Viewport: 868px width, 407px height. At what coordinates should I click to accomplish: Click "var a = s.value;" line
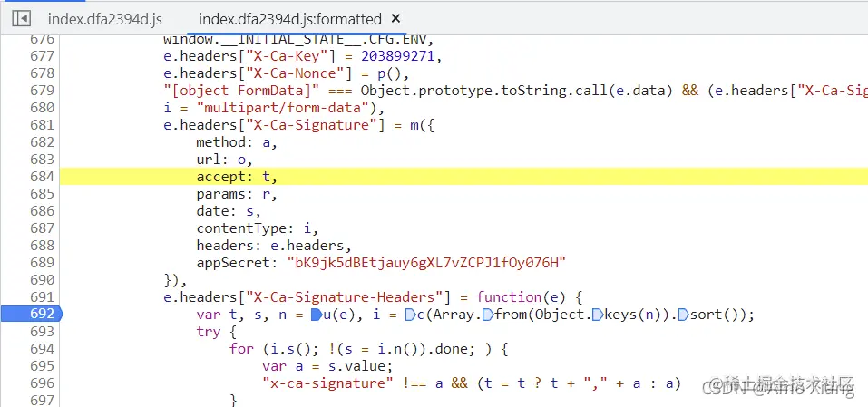[327, 366]
